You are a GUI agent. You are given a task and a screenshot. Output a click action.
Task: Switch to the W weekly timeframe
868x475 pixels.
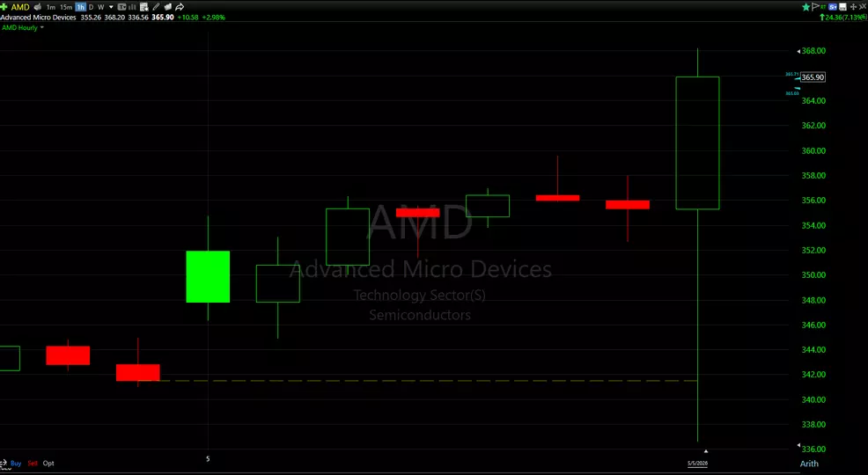point(101,7)
